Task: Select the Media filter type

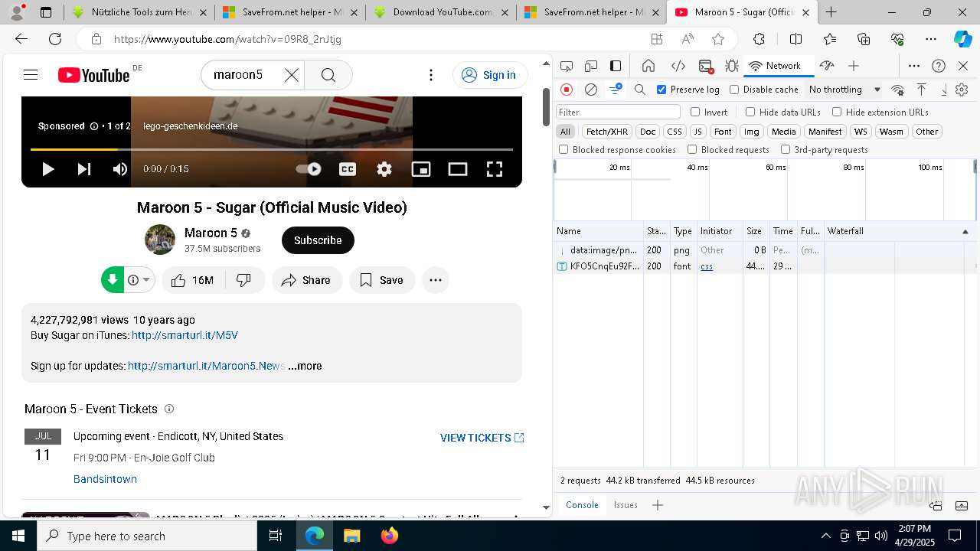Action: tap(783, 132)
